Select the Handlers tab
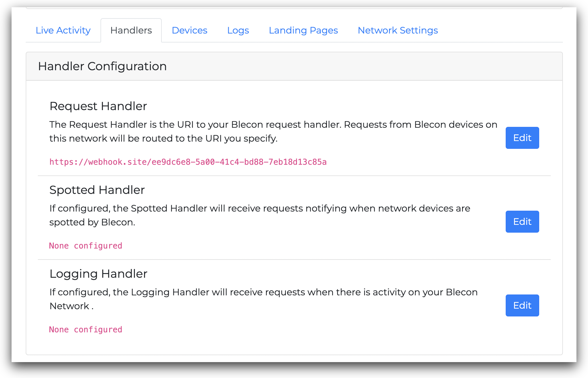Image resolution: width=588 pixels, height=378 pixels. (131, 30)
